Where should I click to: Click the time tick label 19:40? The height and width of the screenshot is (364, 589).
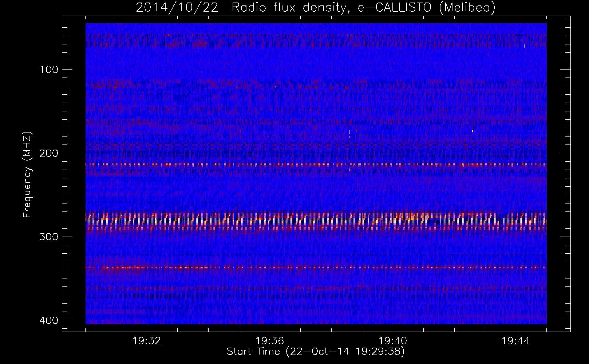[393, 341]
